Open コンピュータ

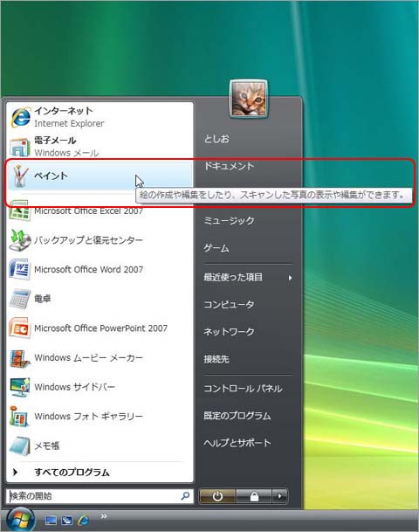click(x=229, y=304)
